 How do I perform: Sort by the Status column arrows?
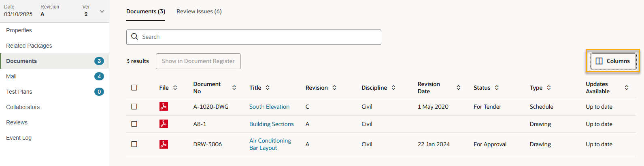pyautogui.click(x=497, y=88)
